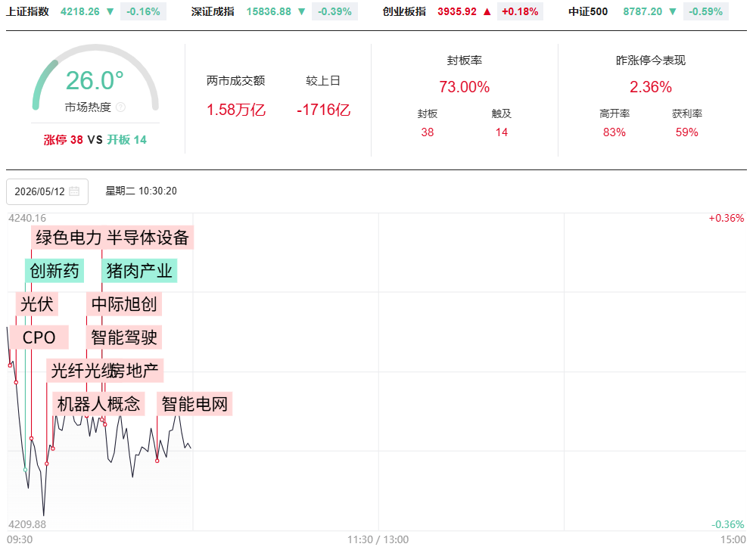Click the down arrow beside 上证指数 4218.26

pyautogui.click(x=110, y=11)
